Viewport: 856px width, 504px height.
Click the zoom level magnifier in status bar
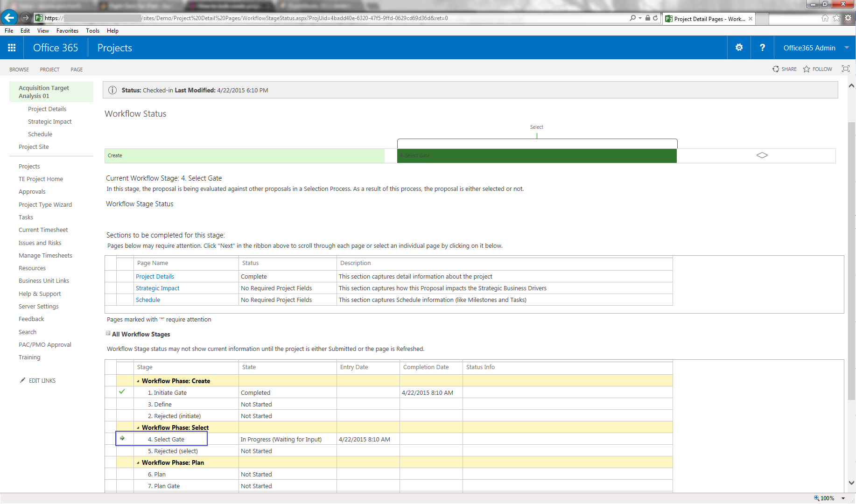(817, 498)
